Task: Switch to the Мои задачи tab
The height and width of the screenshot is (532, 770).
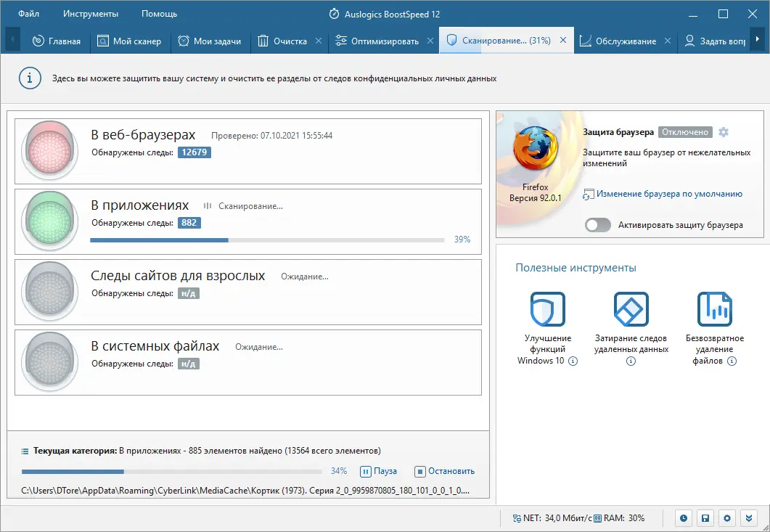Action: coord(210,41)
